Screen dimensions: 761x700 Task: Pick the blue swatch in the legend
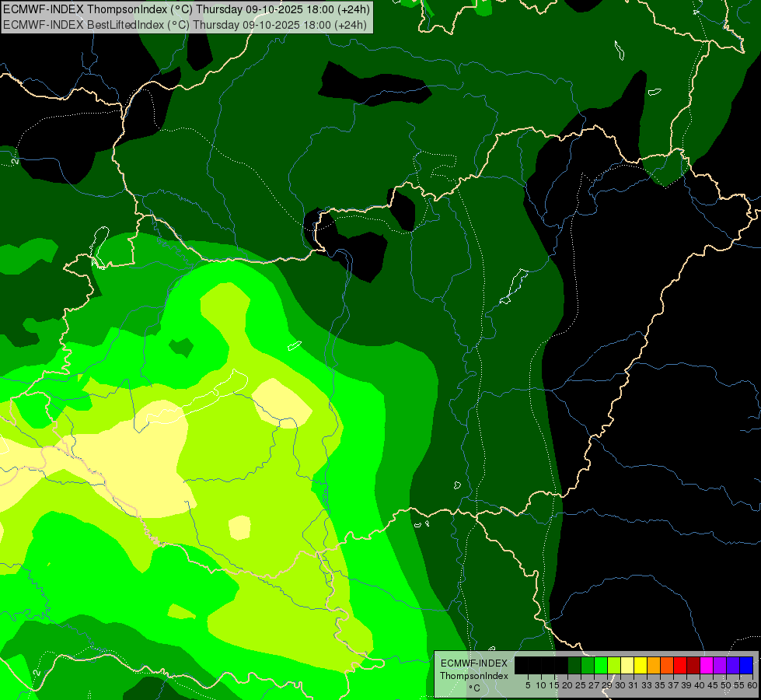point(746,665)
